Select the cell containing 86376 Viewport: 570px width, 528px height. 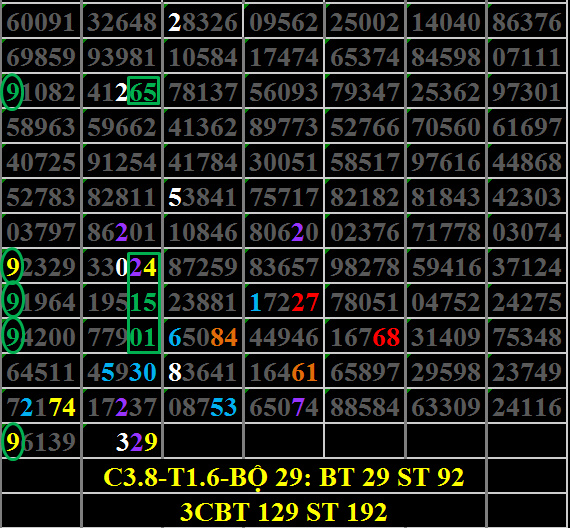527,22
